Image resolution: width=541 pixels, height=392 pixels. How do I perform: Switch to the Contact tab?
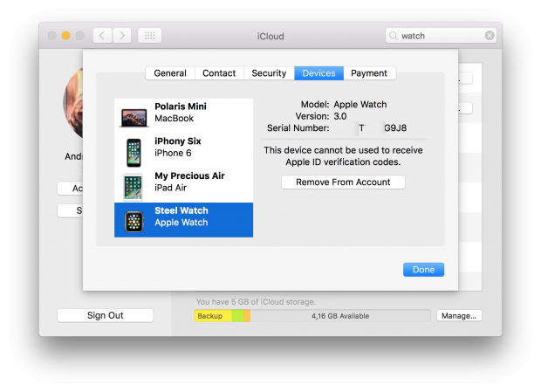coord(219,73)
